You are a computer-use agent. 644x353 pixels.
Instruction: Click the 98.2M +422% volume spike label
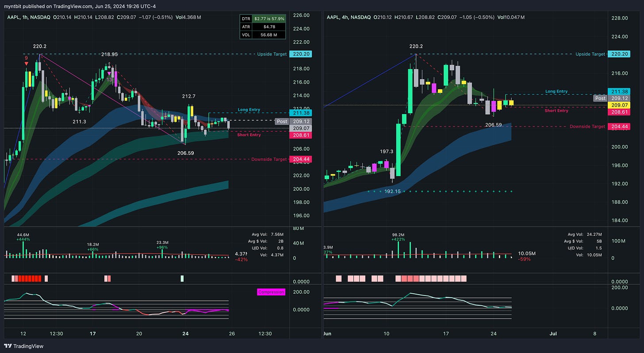tap(399, 237)
